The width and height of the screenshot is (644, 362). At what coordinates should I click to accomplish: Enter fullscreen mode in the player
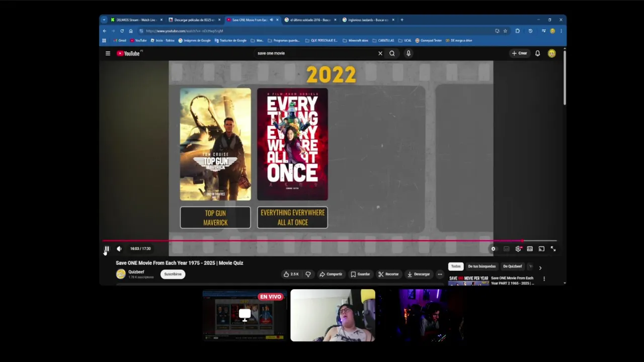[553, 249]
